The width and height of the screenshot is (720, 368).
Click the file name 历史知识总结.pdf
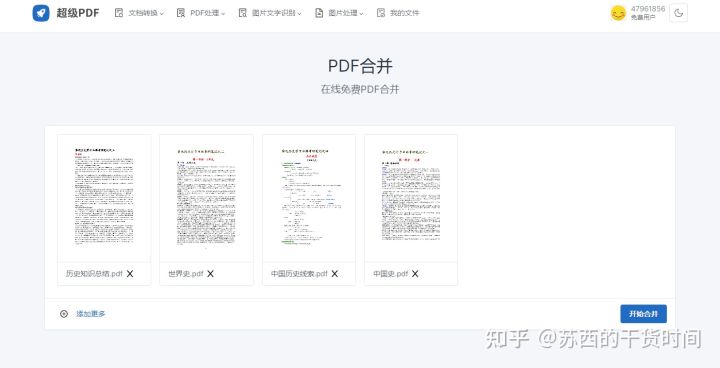tap(94, 274)
